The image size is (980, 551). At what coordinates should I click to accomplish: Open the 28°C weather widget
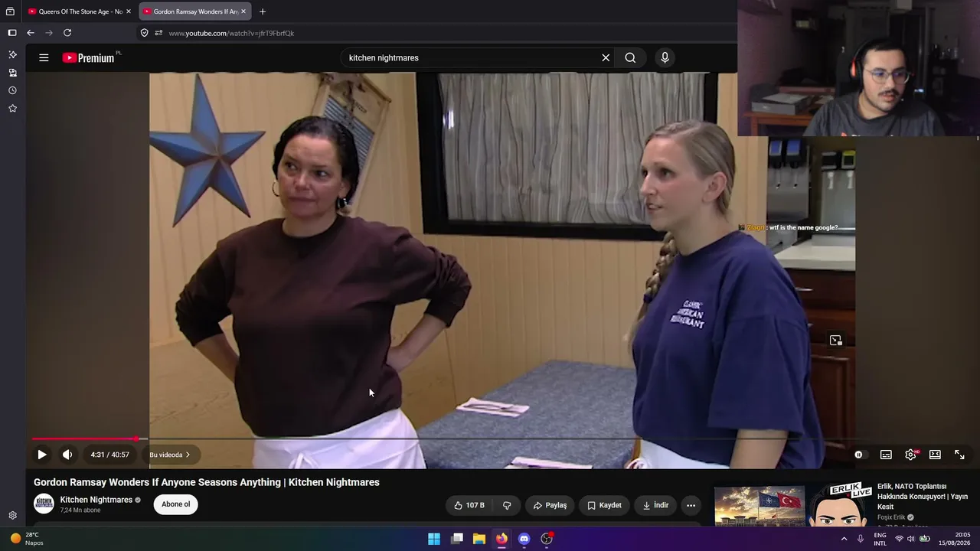pos(27,539)
